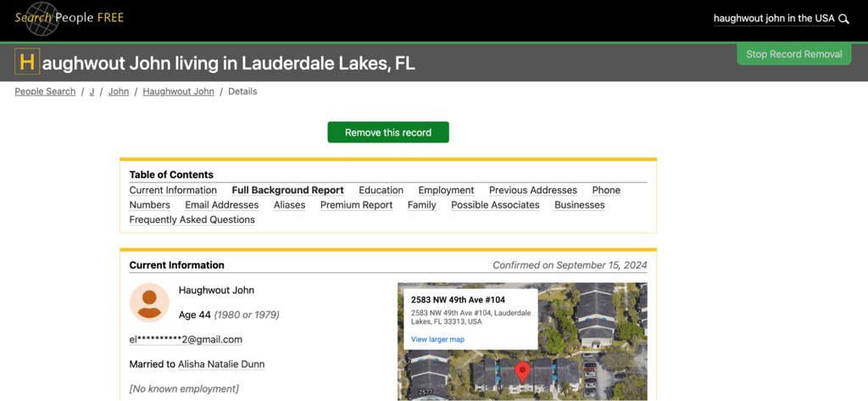Click the Confirmed on September 15, 2024 text
Image resolution: width=868 pixels, height=401 pixels.
[570, 265]
